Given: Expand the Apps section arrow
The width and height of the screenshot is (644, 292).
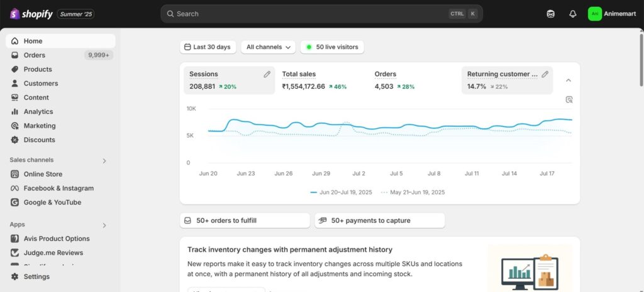Looking at the screenshot, I should [x=104, y=225].
